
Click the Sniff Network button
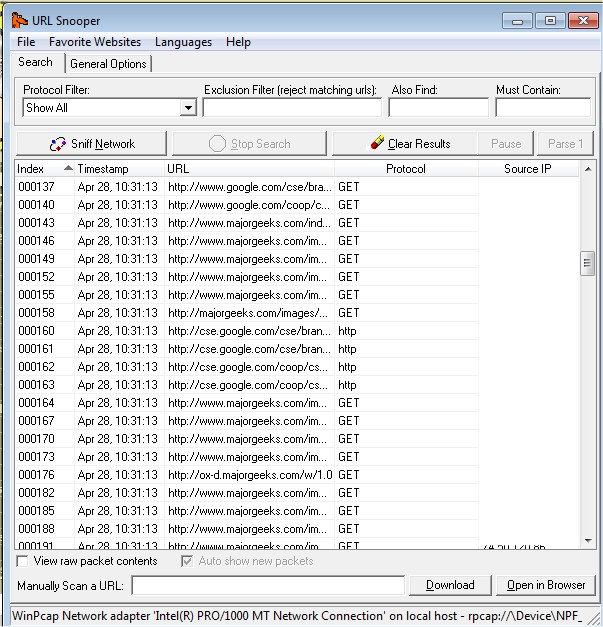[x=91, y=144]
